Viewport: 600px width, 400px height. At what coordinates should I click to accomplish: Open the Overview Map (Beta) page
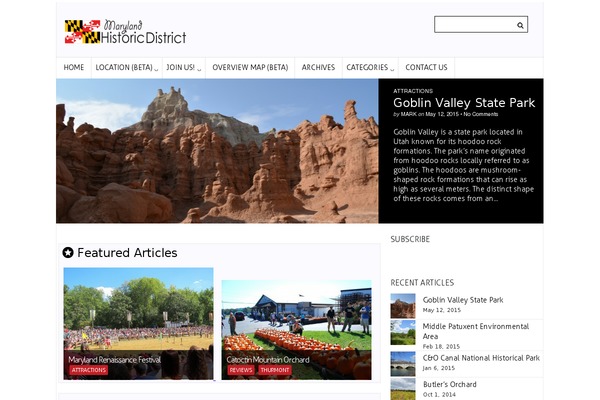pos(250,68)
